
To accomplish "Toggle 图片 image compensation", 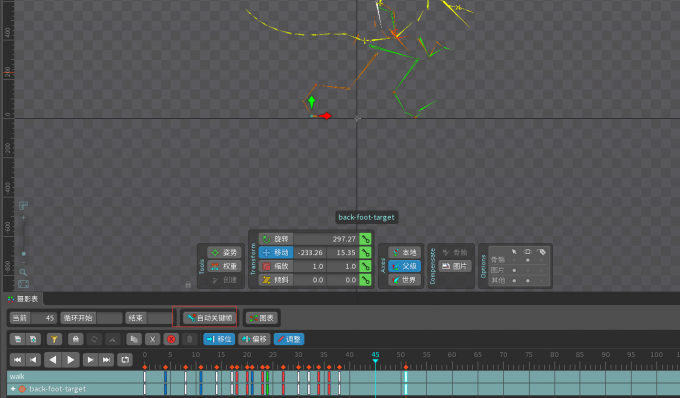I will (x=455, y=266).
